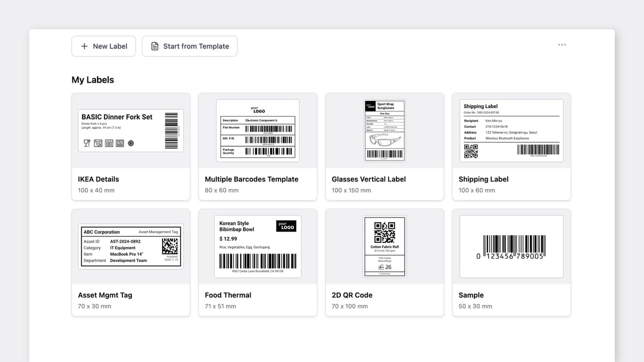Image resolution: width=644 pixels, height=362 pixels.
Task: Click the document icon in Start from Template
Action: [155, 46]
